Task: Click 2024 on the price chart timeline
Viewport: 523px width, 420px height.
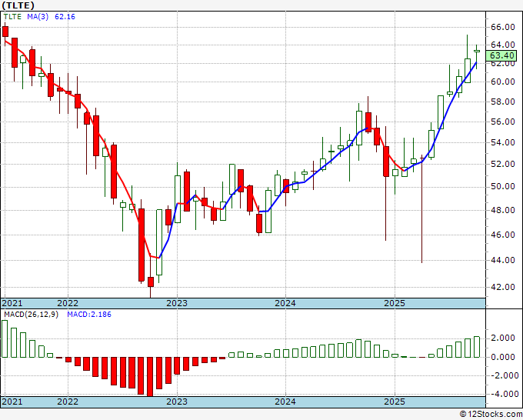Action: (285, 303)
